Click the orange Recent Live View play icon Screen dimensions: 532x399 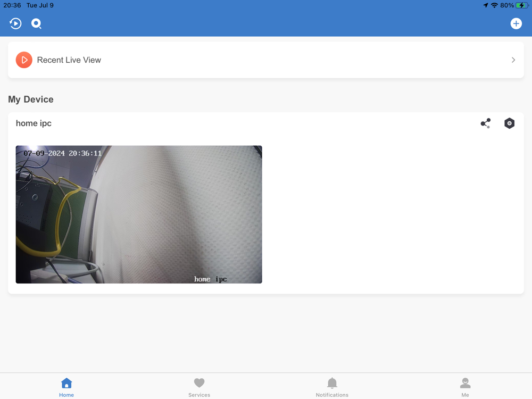tap(24, 60)
